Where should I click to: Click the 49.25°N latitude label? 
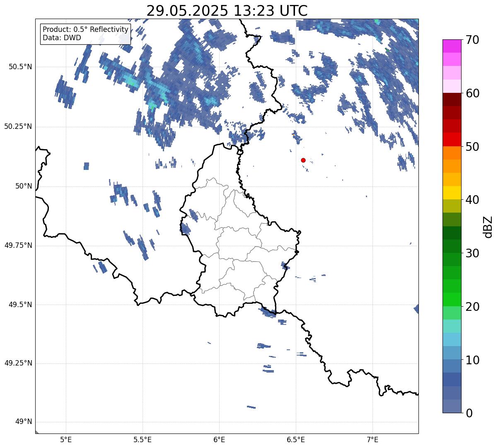point(18,363)
